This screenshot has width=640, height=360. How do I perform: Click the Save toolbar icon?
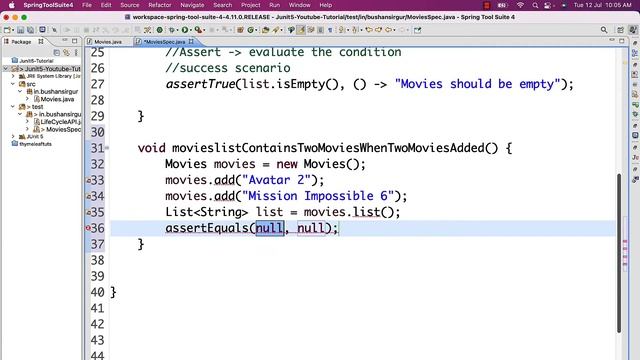point(20,30)
